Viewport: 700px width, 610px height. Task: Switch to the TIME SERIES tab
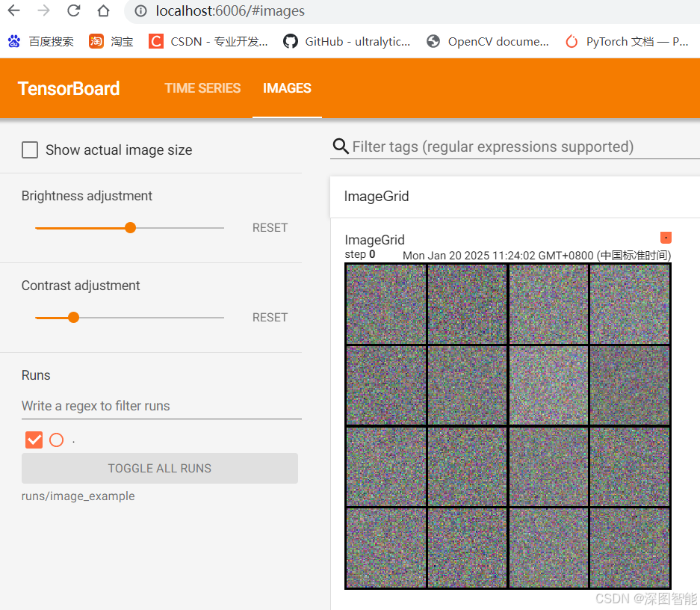click(202, 88)
